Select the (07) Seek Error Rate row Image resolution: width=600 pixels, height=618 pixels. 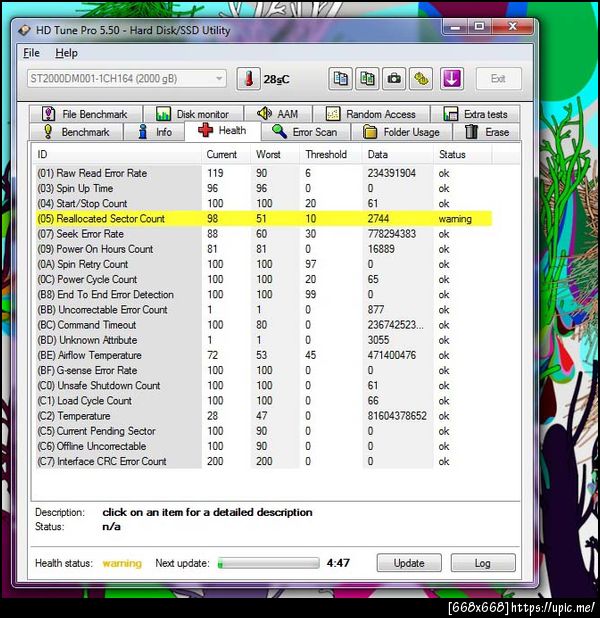pyautogui.click(x=263, y=234)
